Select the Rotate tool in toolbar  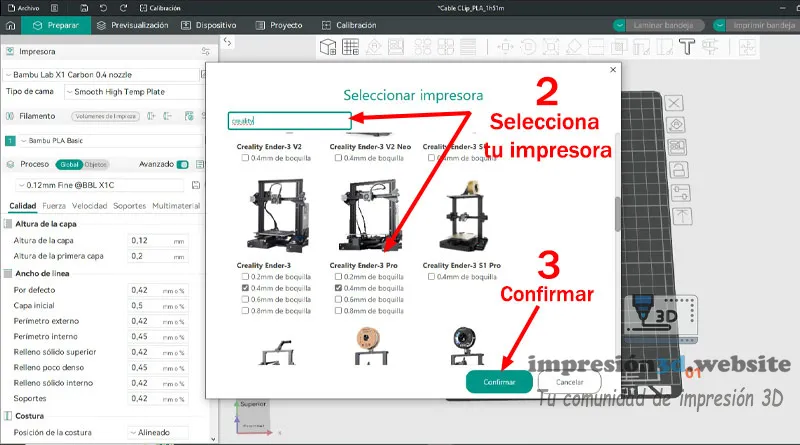[x=528, y=47]
